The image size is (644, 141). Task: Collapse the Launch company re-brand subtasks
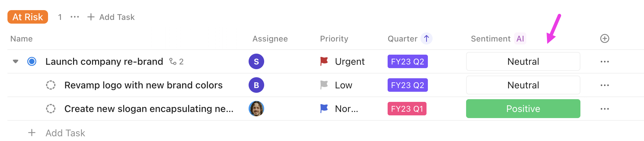(x=16, y=61)
